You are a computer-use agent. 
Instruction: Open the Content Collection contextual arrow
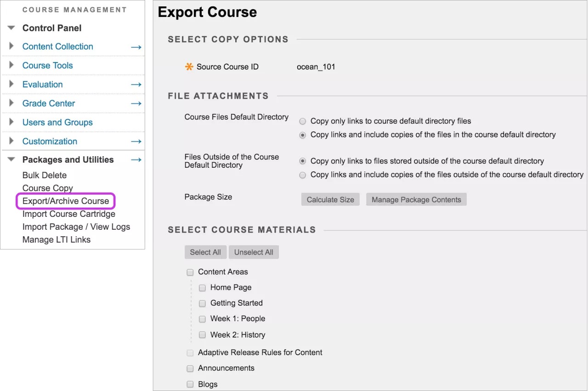(136, 46)
